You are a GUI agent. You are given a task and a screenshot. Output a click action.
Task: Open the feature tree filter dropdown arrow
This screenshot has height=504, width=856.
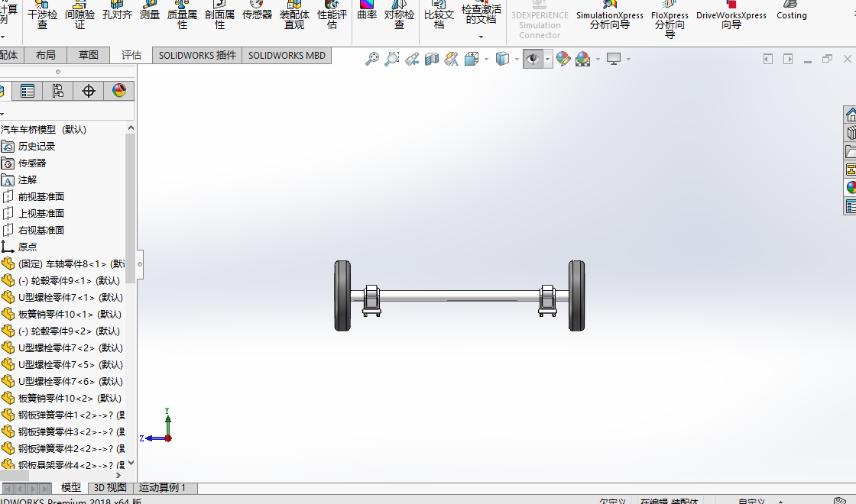coord(2,114)
